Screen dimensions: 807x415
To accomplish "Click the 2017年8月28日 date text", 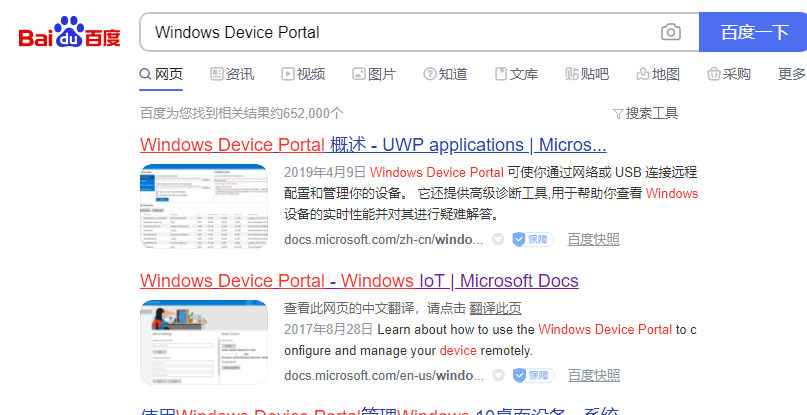I will (328, 330).
